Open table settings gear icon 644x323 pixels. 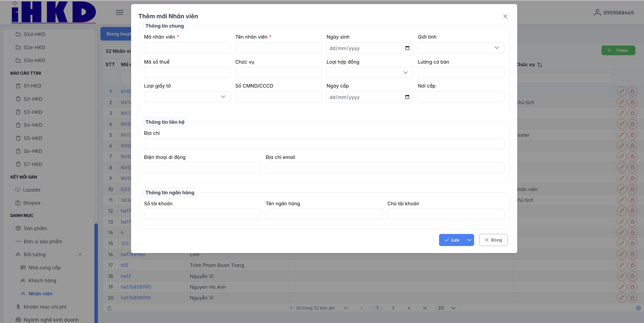638,308
